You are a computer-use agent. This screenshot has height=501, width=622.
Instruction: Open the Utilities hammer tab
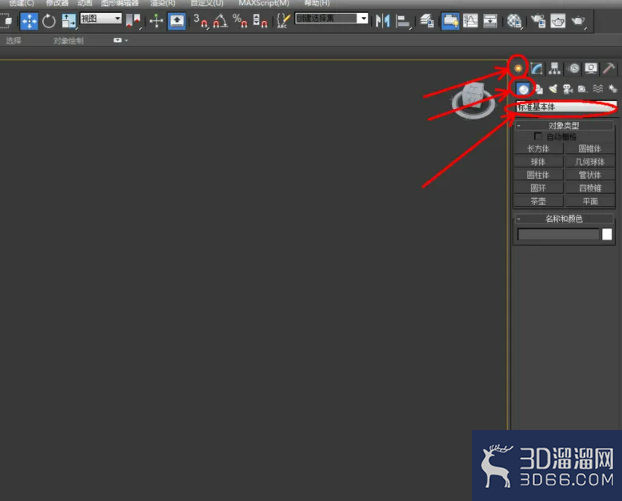(x=609, y=68)
